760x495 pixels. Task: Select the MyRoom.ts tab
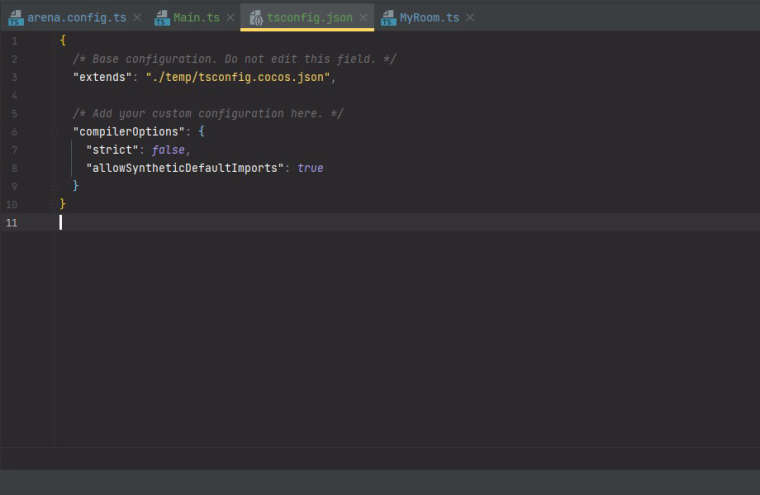[x=429, y=18]
